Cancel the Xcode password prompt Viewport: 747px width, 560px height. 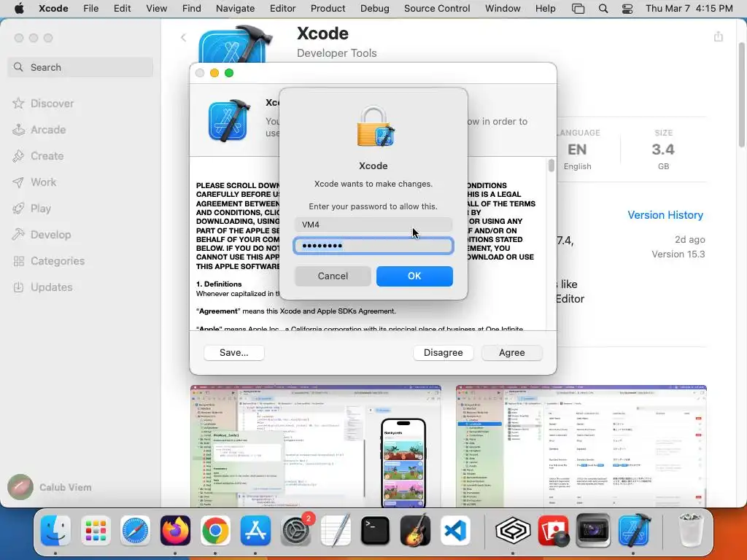coord(333,276)
